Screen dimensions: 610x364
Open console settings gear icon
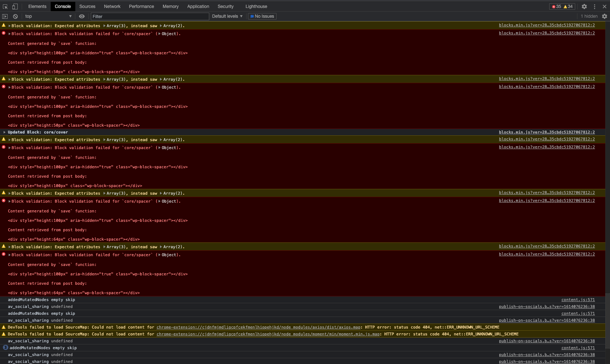click(605, 16)
